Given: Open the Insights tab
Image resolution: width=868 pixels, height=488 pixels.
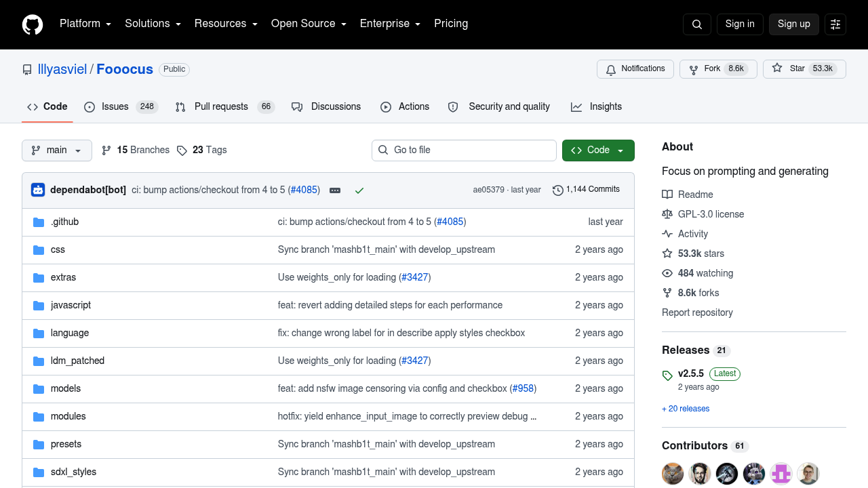Looking at the screenshot, I should tap(596, 107).
